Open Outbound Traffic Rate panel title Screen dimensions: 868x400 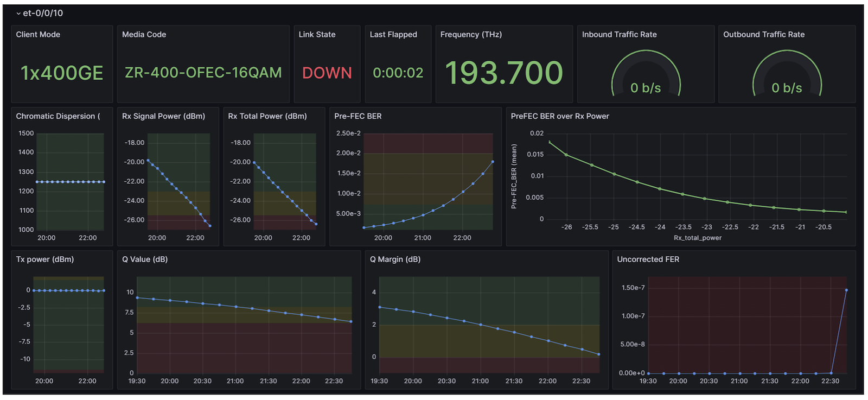(x=764, y=34)
